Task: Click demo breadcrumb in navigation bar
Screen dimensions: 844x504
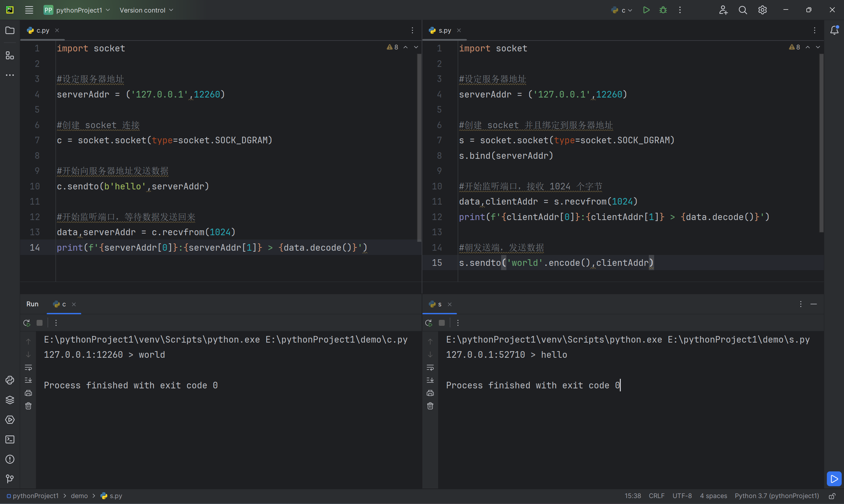Action: 79,496
